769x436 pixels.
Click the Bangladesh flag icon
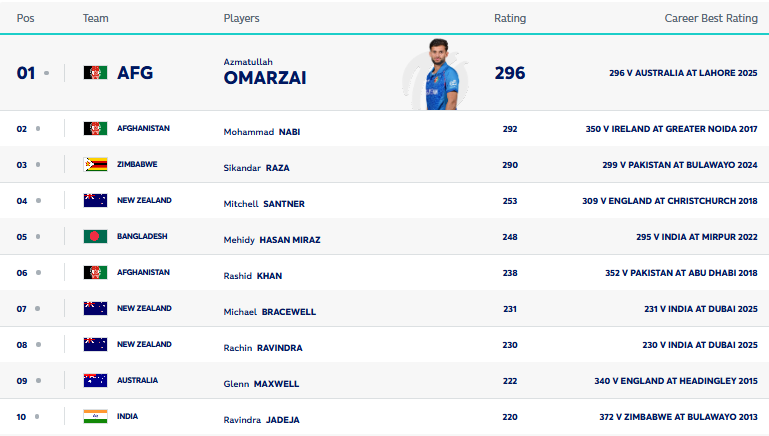[95, 237]
